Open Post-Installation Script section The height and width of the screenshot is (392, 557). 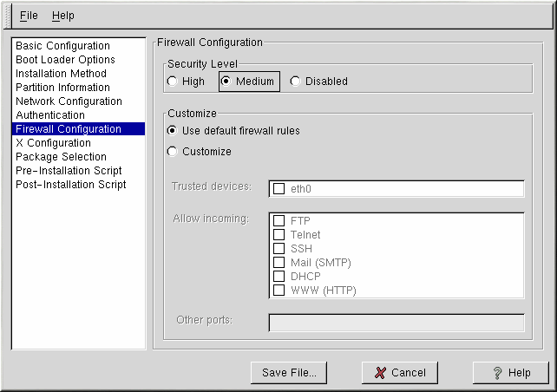(71, 185)
